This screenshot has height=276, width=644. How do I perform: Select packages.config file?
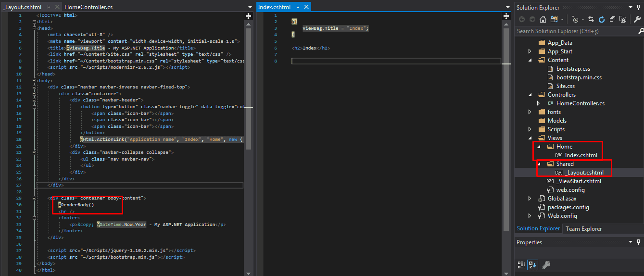tap(568, 207)
